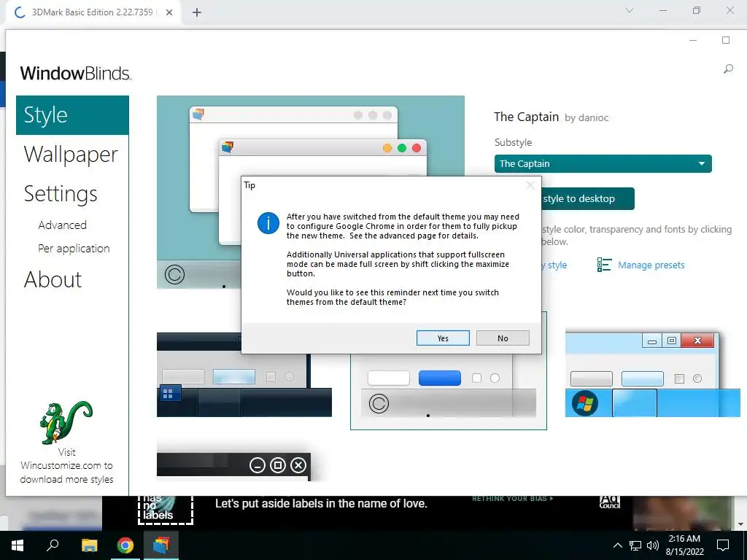Click WindowBlinds taskbar icon
This screenshot has height=560, width=747.
[161, 545]
